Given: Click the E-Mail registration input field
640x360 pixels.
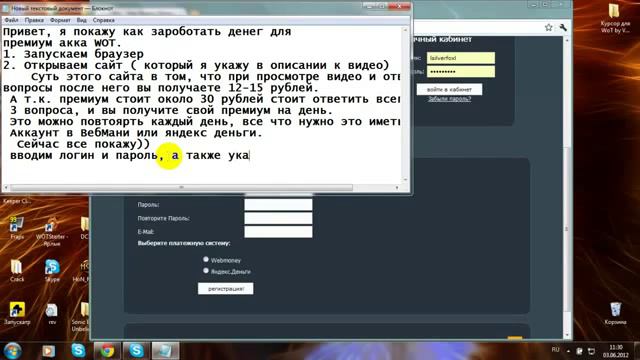Looking at the screenshot, I should pyautogui.click(x=278, y=231).
